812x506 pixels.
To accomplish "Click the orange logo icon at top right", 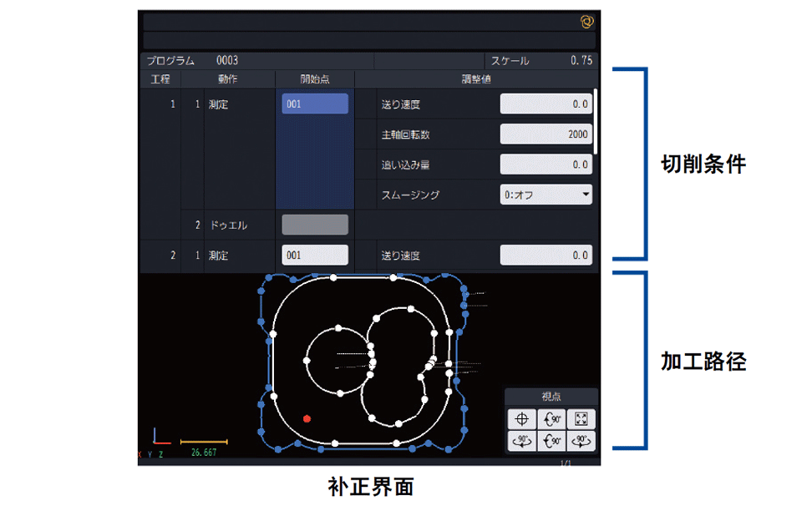I will coord(586,22).
